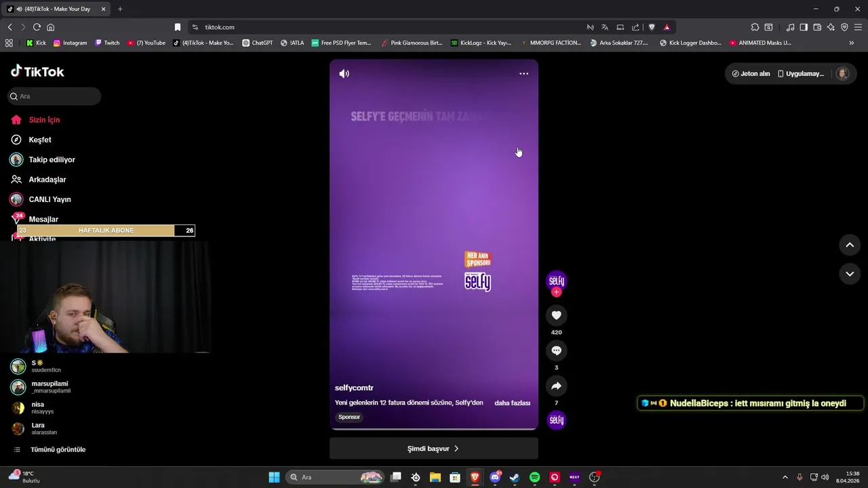The height and width of the screenshot is (488, 868).
Task: Click the TikTok logo
Action: [x=37, y=71]
